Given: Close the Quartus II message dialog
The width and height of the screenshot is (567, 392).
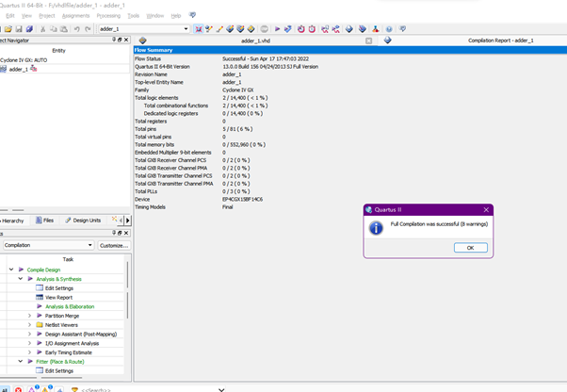Looking at the screenshot, I should (x=486, y=210).
